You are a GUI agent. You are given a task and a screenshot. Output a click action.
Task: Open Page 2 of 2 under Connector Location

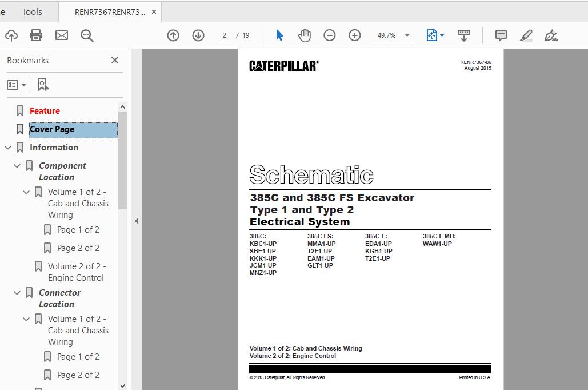click(x=78, y=375)
